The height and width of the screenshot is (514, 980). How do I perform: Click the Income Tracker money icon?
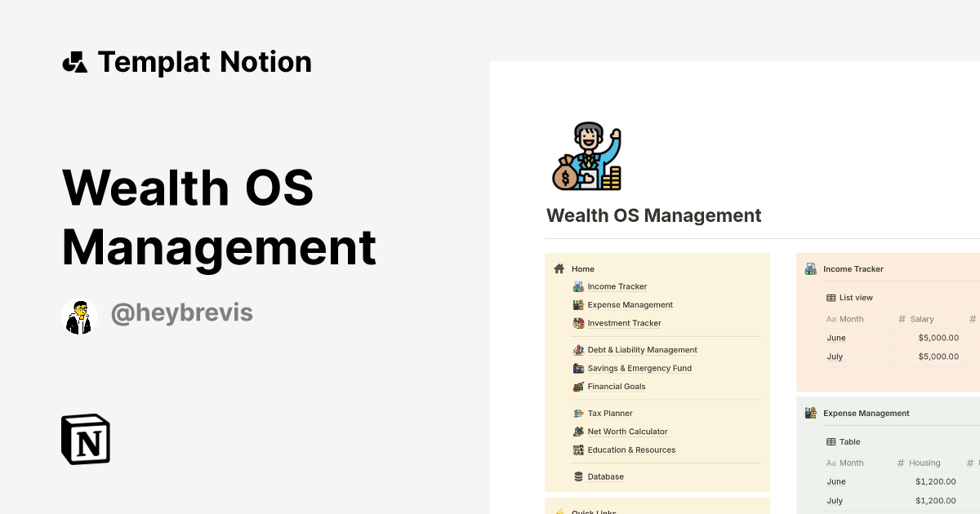point(578,286)
